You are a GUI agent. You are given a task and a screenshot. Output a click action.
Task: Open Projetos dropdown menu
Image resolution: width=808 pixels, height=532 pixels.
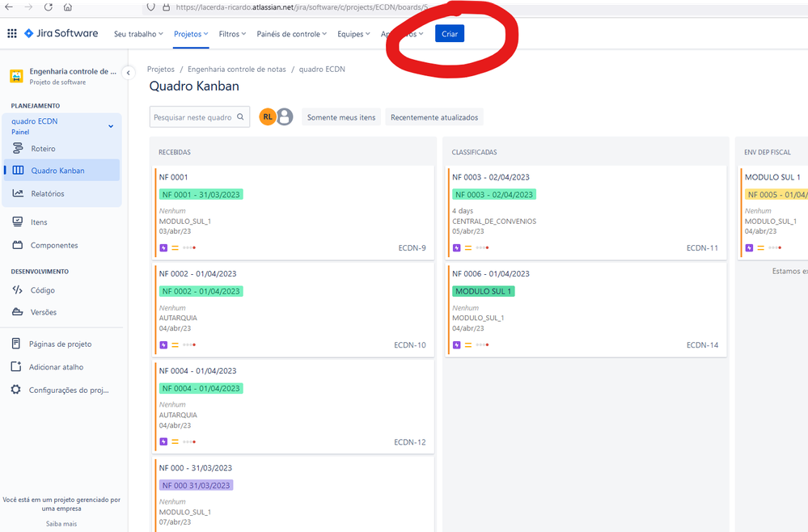(x=191, y=34)
